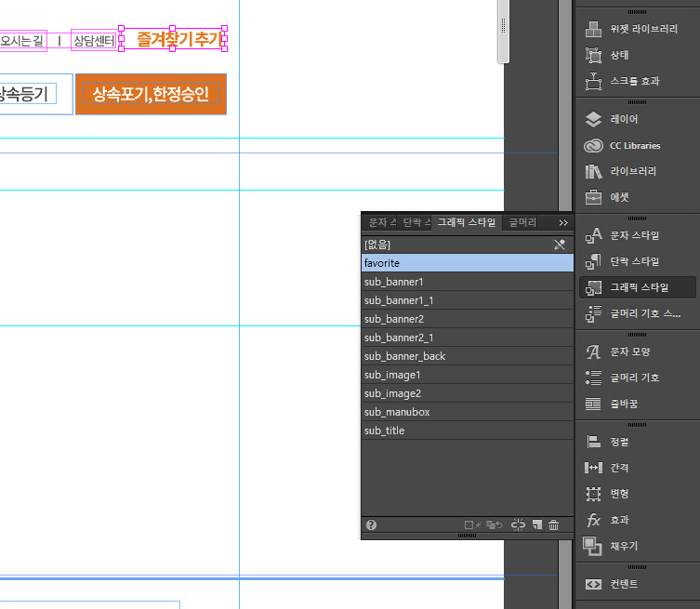
Task: Open the help icon in styles panel
Action: [372, 525]
